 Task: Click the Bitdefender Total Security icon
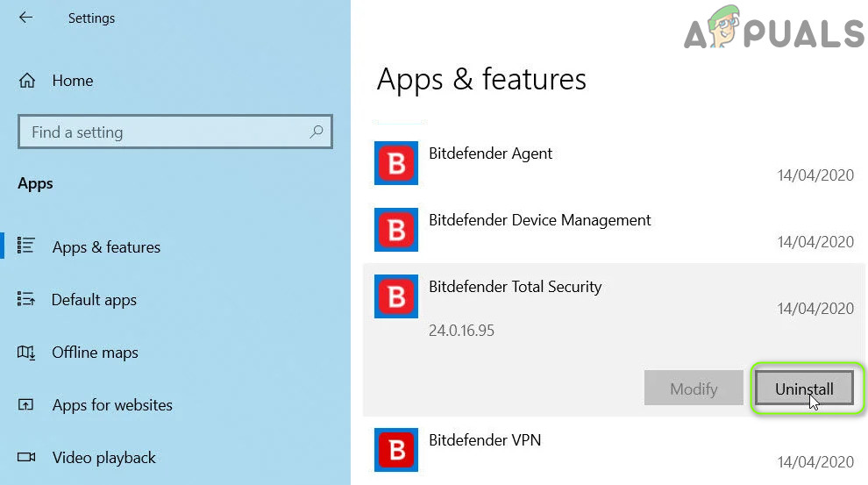click(x=396, y=296)
